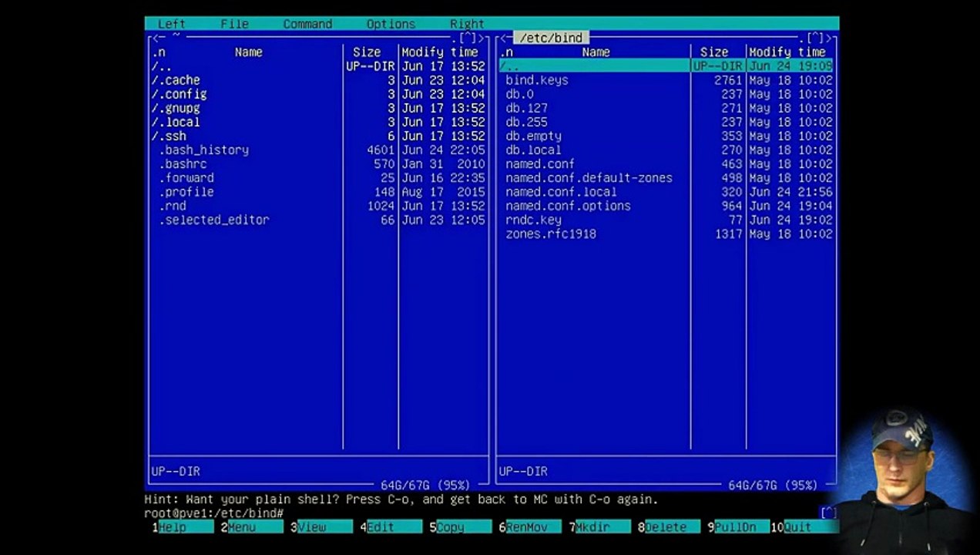Sort left panel by Name column header

tap(248, 52)
